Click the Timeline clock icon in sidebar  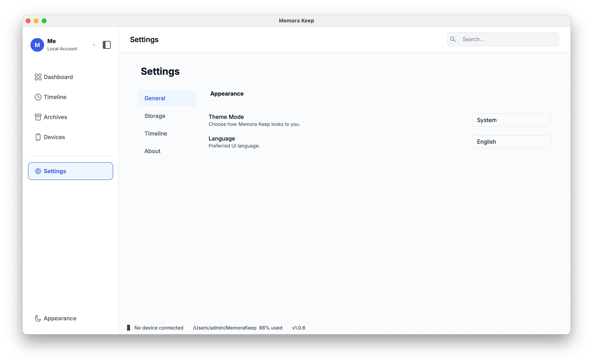(x=38, y=97)
